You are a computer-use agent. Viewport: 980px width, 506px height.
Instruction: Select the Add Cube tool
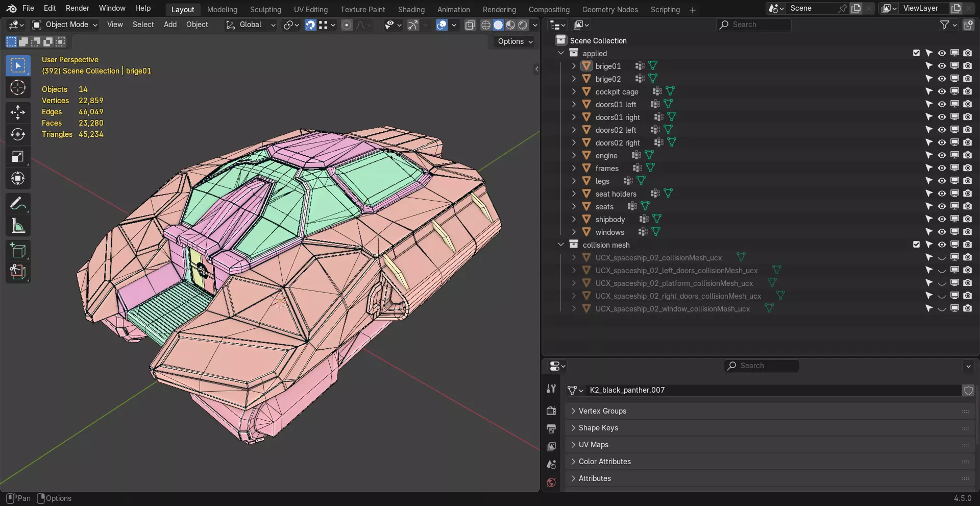(18, 251)
